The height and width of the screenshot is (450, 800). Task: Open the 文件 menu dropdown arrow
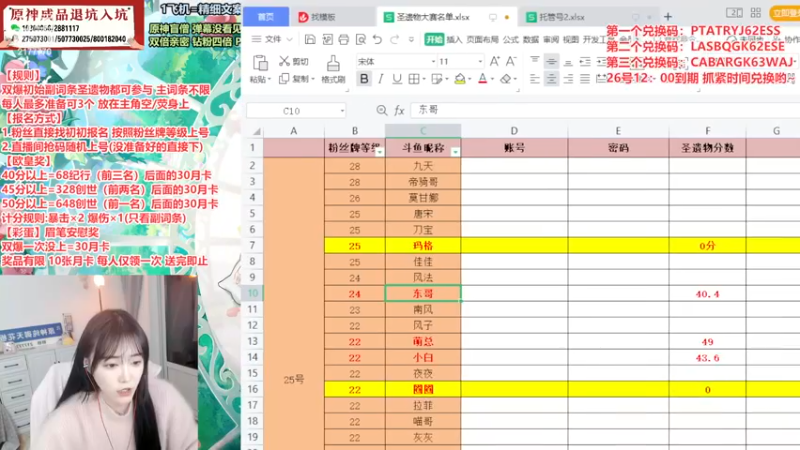[x=289, y=39]
